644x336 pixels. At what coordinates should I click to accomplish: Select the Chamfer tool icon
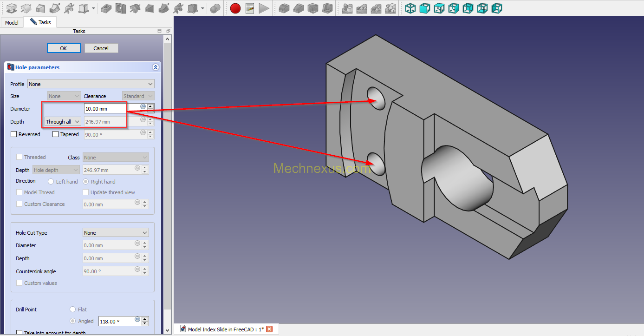(299, 8)
